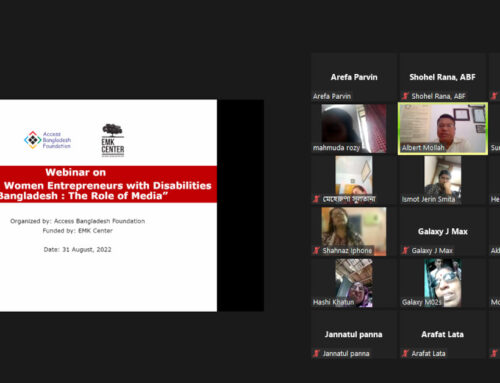Click 'Organized by: Access Bangladesh Foundation' text

77,221
